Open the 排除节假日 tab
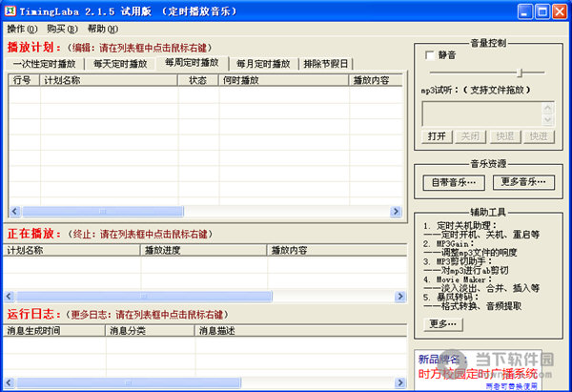 (x=326, y=64)
